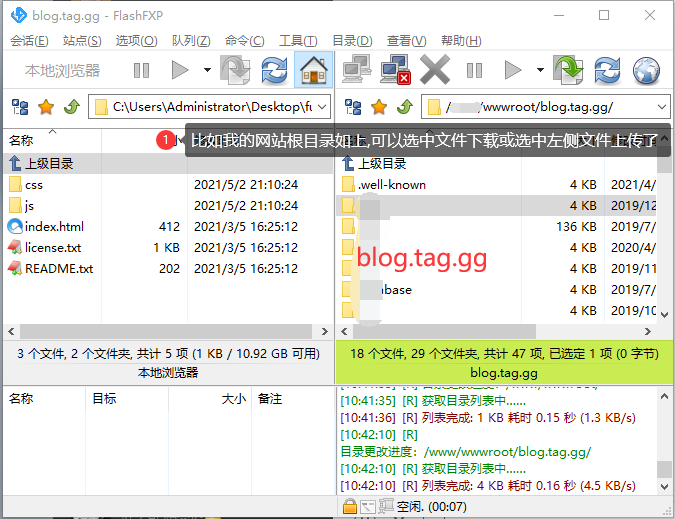Viewport: 675px width, 519px height.
Task: Click the local home folder toolbar icon
Action: tap(314, 71)
